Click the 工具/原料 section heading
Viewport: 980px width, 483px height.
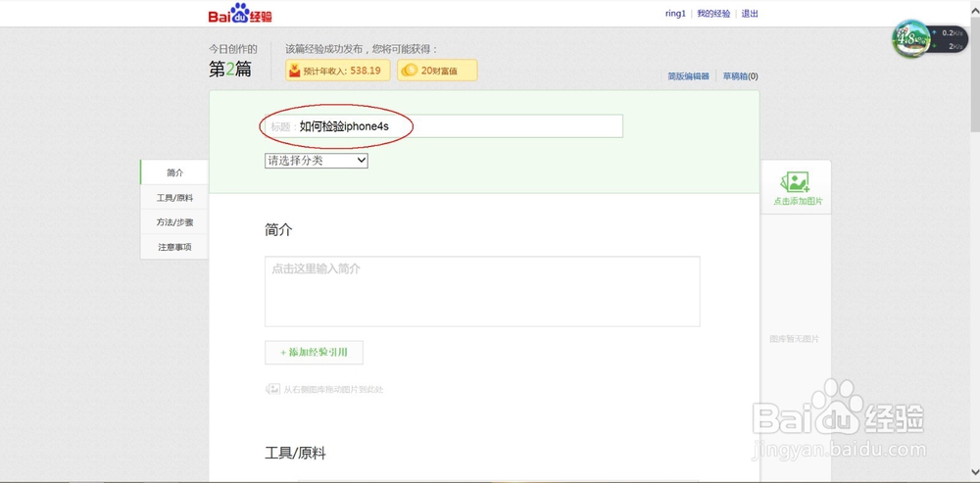(295, 453)
